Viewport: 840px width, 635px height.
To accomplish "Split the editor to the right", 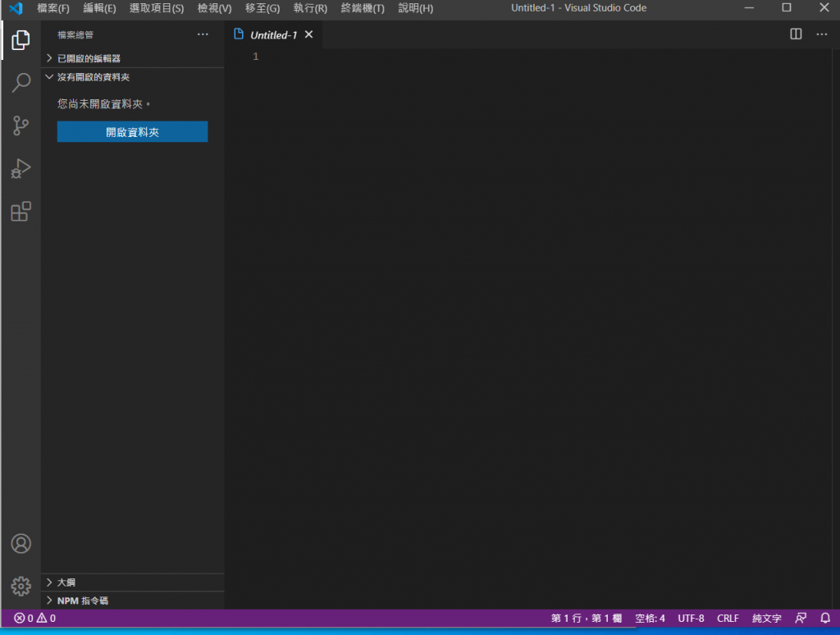I will click(796, 34).
